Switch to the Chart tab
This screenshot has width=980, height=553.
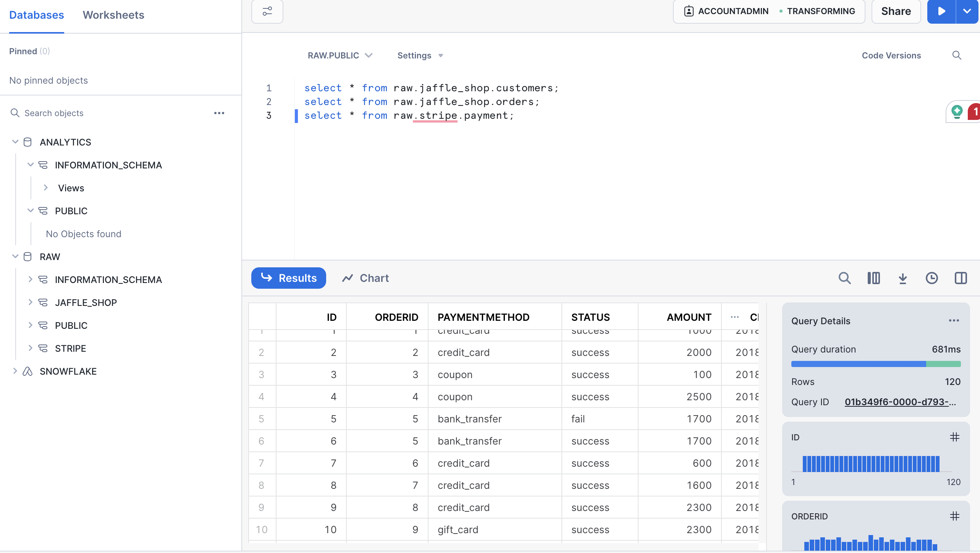365,278
